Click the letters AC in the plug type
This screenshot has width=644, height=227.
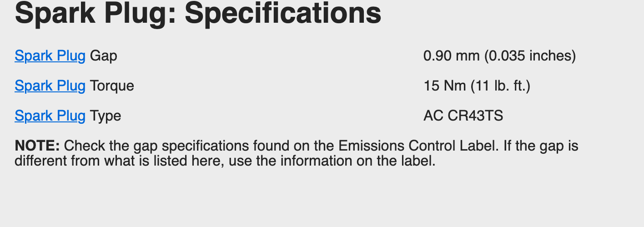(x=433, y=116)
